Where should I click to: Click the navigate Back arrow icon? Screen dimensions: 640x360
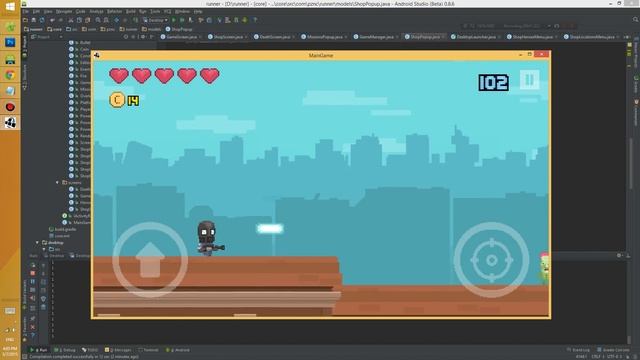pos(117,20)
